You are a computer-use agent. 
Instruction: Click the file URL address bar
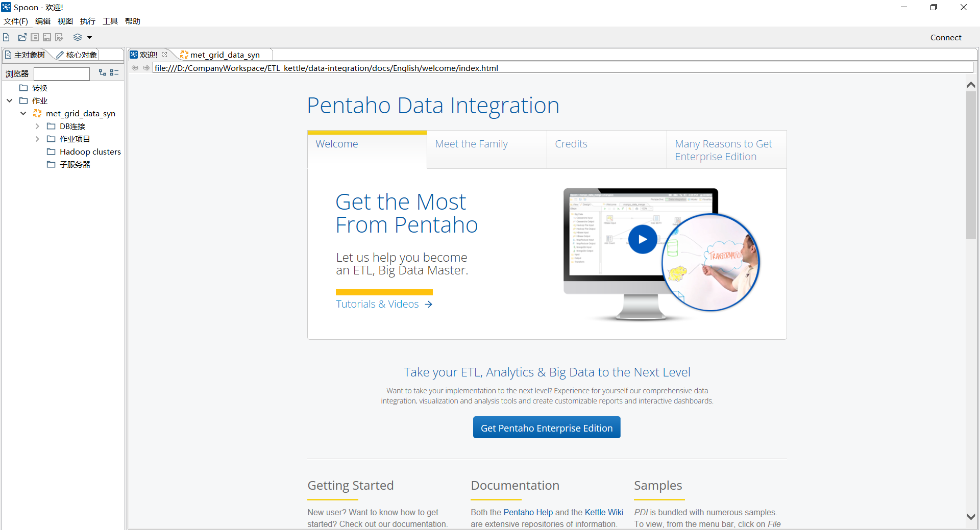click(563, 68)
